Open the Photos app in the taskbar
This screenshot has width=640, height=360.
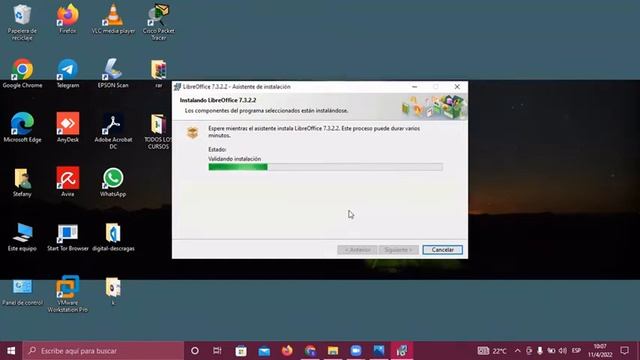click(x=379, y=351)
